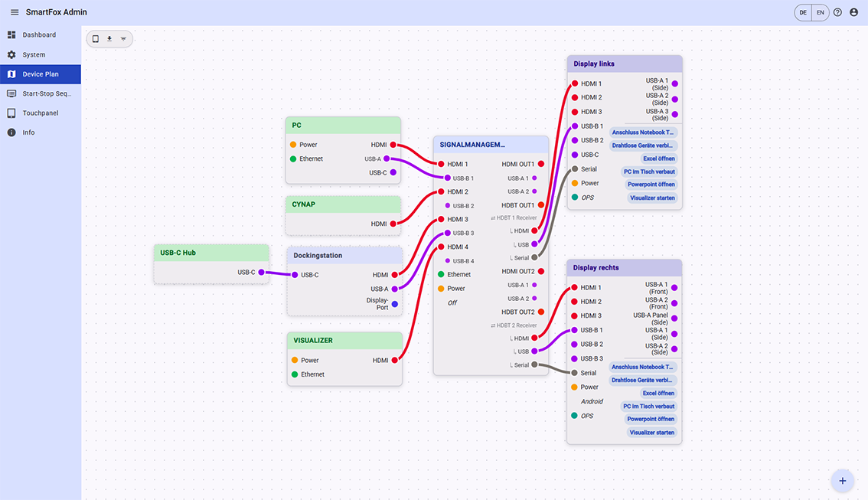
Task: Click Display links 'Visualizer starten' chip
Action: point(652,198)
